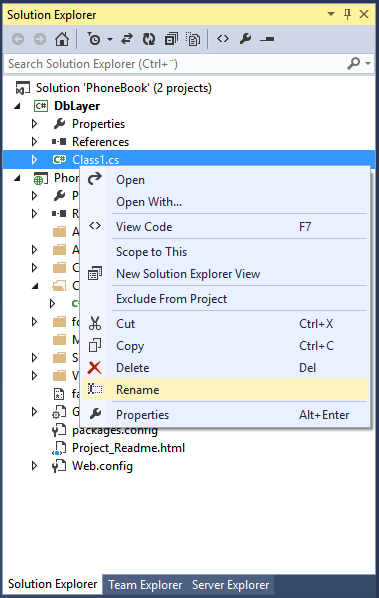Click the Collapse All toolbar icon
This screenshot has height=598, width=379.
coord(171,39)
